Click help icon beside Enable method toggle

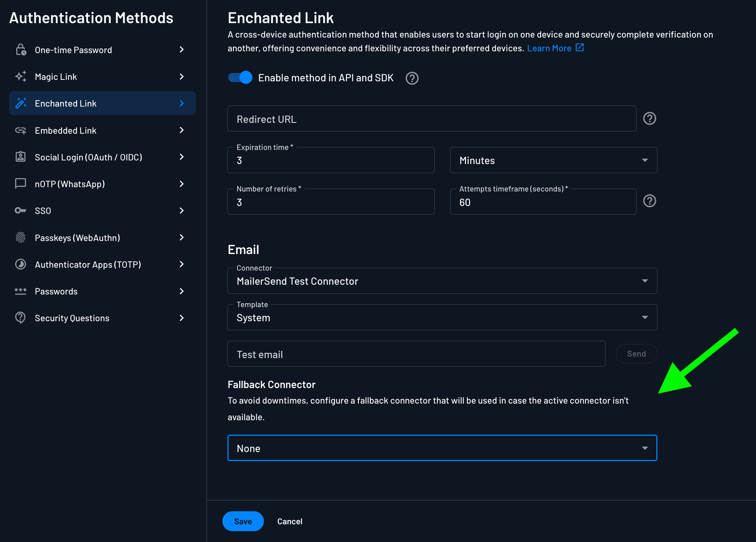pos(412,78)
